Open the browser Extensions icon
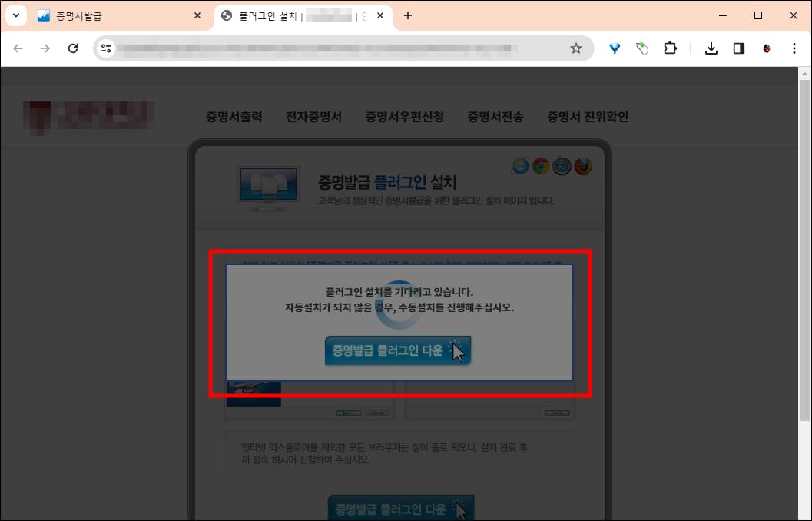812x521 pixels. coord(670,48)
